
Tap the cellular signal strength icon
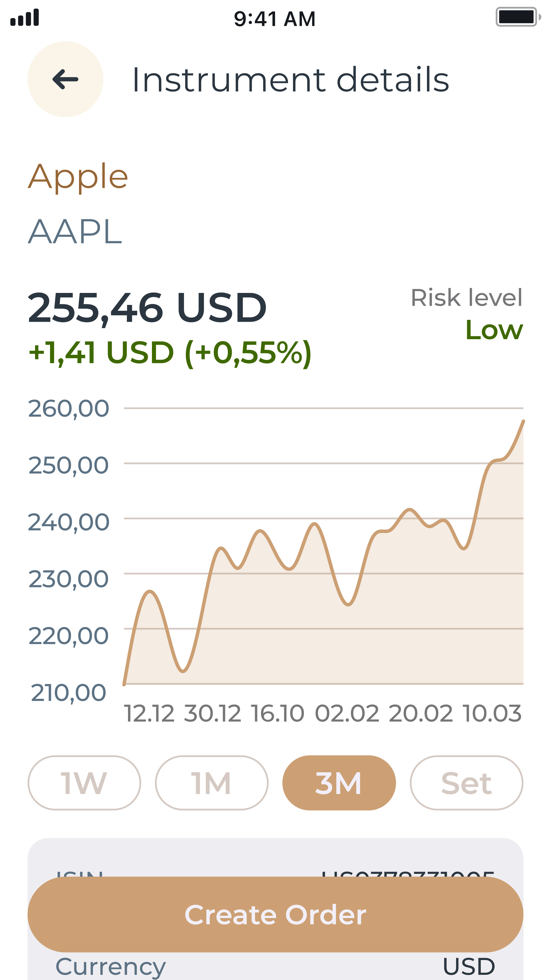[x=25, y=18]
